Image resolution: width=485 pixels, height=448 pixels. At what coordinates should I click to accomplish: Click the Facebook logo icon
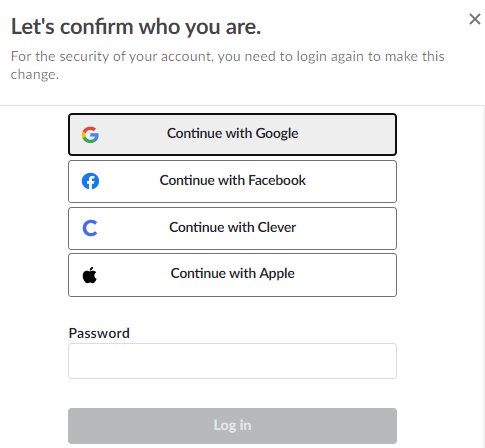pyautogui.click(x=90, y=181)
